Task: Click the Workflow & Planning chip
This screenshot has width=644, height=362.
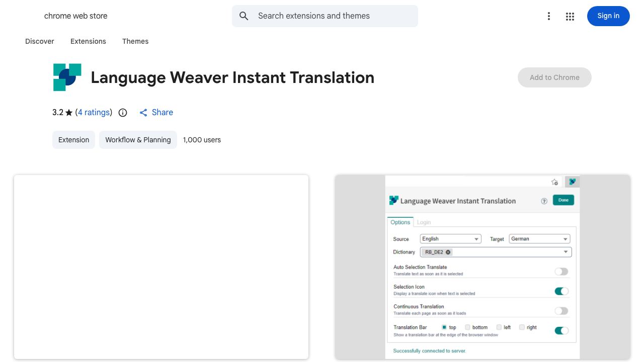Action: click(x=138, y=140)
